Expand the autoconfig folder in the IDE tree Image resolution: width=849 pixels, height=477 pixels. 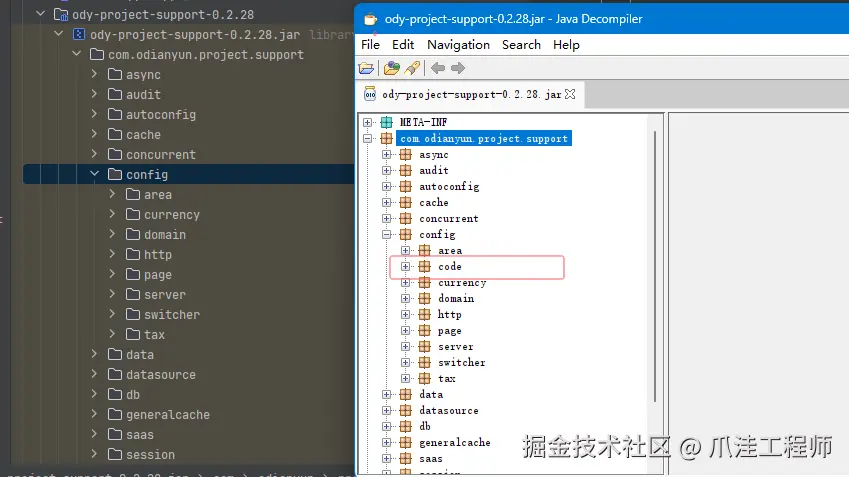pos(95,115)
